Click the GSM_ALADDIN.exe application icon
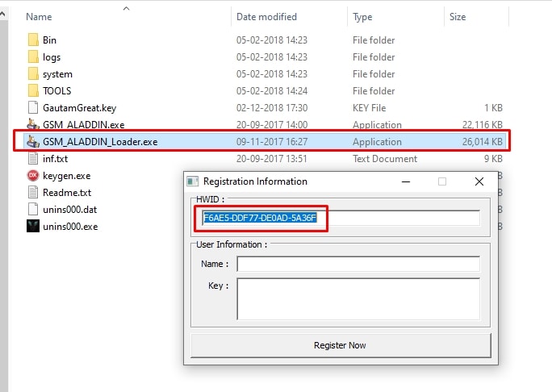 [33, 124]
